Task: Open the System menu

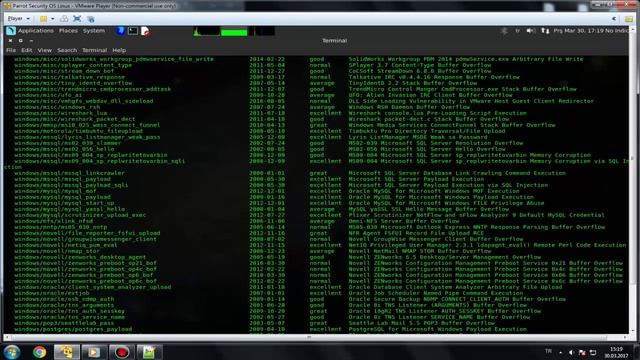Action: [x=94, y=31]
